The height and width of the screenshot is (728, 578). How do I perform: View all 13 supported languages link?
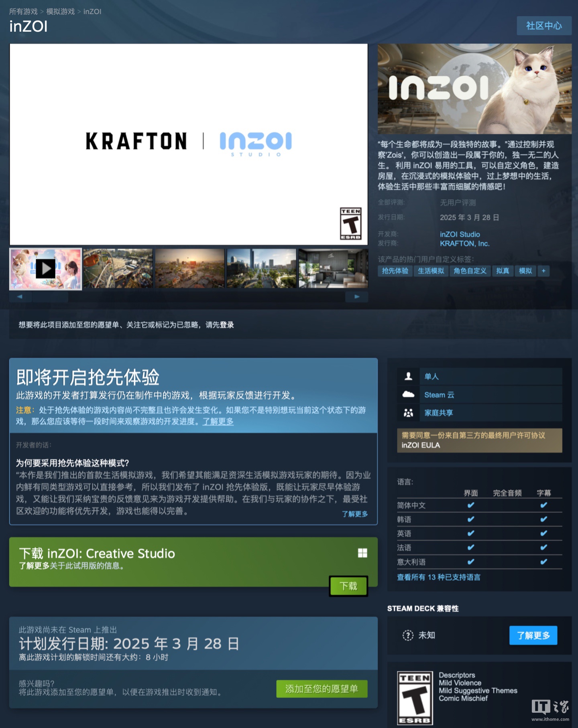point(439,577)
